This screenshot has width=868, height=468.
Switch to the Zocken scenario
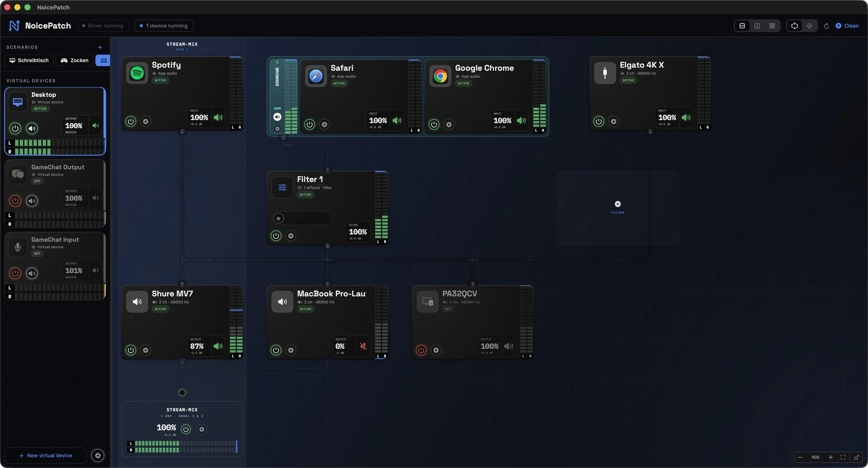75,60
